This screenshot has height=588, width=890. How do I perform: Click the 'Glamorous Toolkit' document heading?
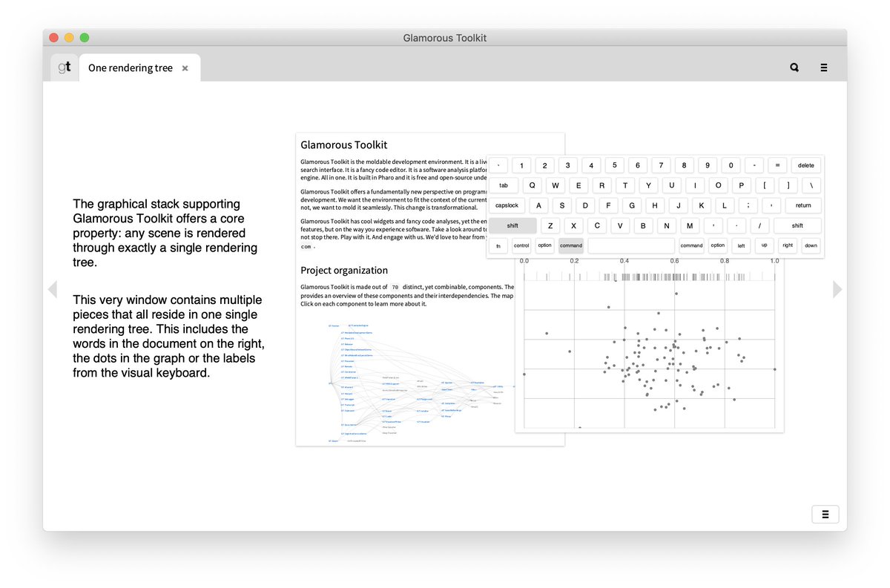(x=344, y=145)
